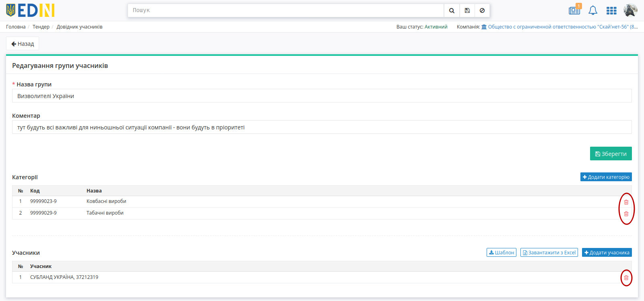This screenshot has width=644, height=301.
Task: Select code 99999023-9 cell
Action: coord(43,201)
